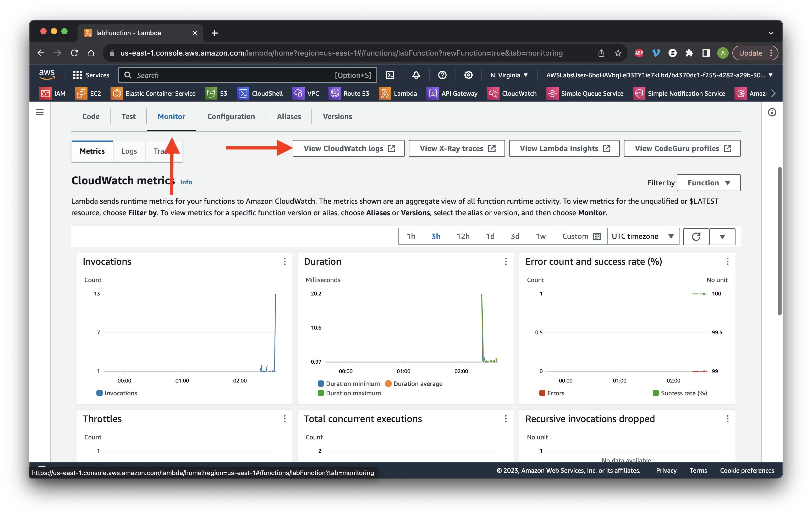This screenshot has width=812, height=517.
Task: Refresh the CloudWatch metrics graphs
Action: click(x=696, y=236)
